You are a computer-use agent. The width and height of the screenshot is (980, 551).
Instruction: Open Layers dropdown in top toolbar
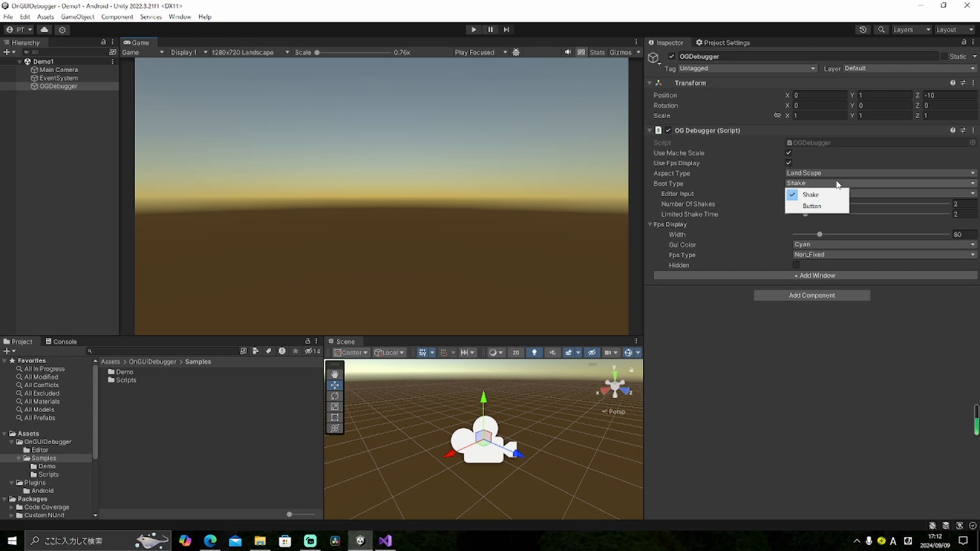(912, 30)
